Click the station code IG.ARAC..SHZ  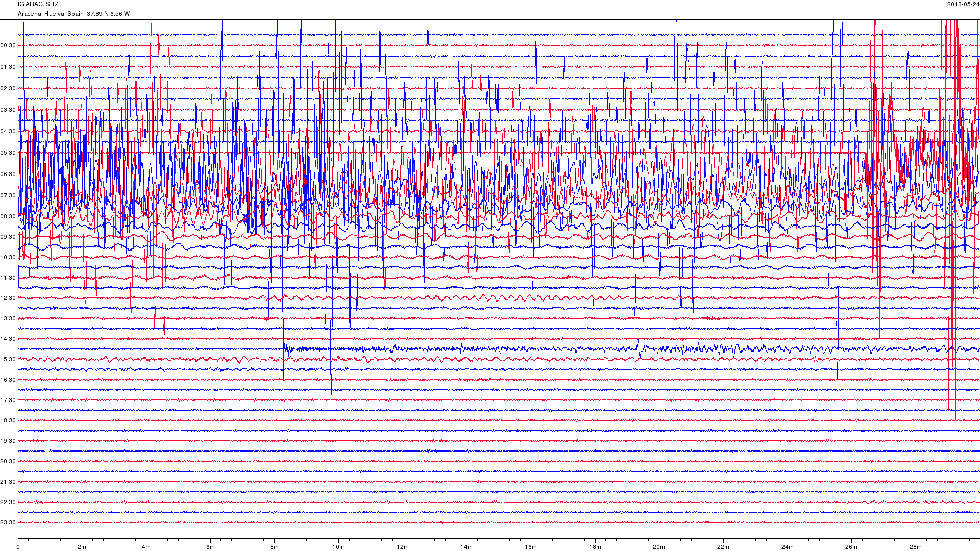(38, 4)
